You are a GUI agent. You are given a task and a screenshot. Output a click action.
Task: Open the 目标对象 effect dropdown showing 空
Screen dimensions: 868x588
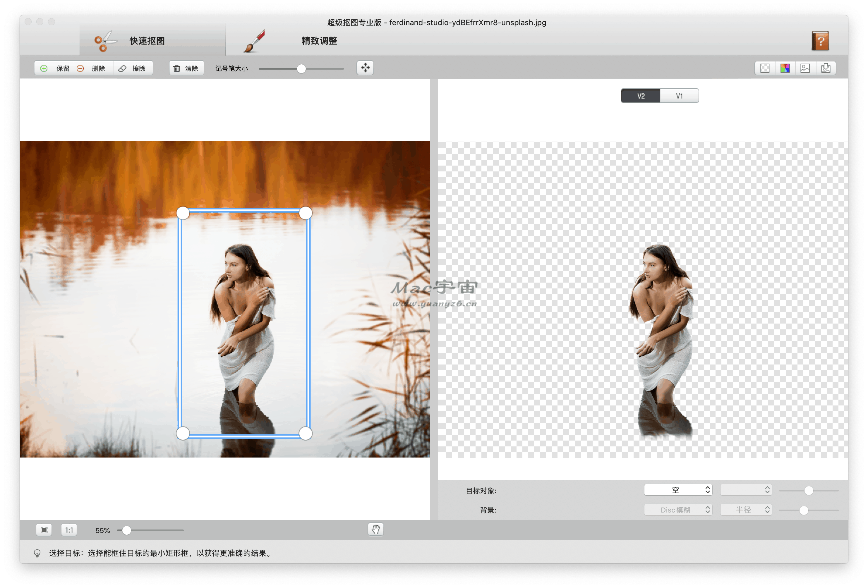point(677,490)
